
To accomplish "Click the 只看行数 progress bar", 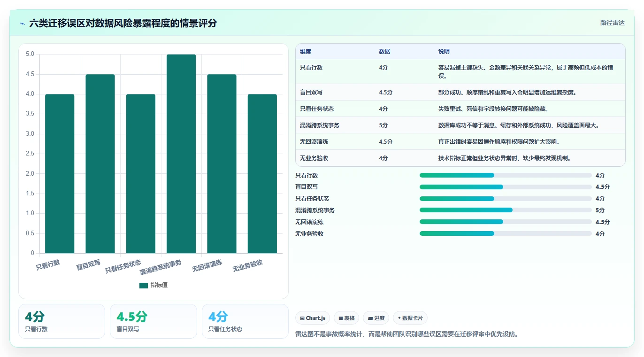I will pyautogui.click(x=506, y=175).
